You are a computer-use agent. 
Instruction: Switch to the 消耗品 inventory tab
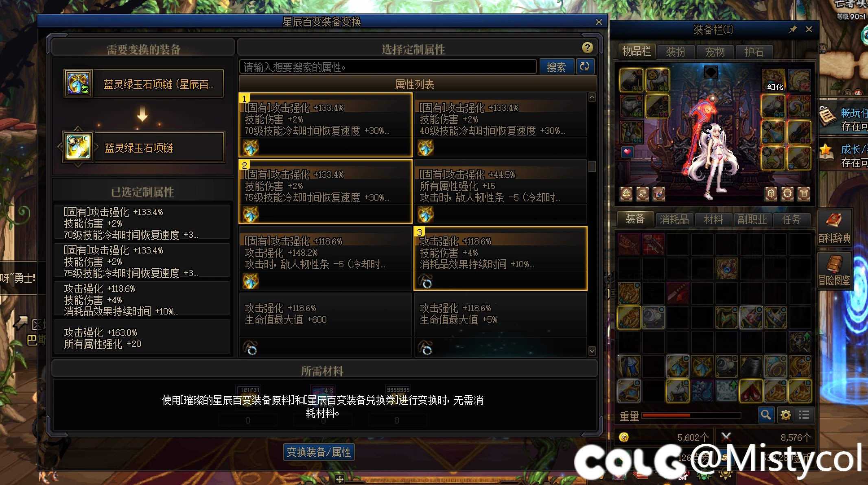[674, 220]
